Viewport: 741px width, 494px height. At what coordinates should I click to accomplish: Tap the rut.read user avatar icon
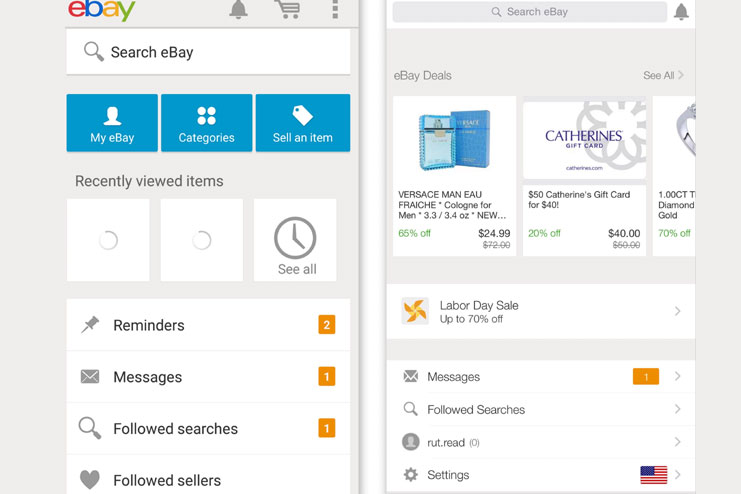[x=411, y=442]
